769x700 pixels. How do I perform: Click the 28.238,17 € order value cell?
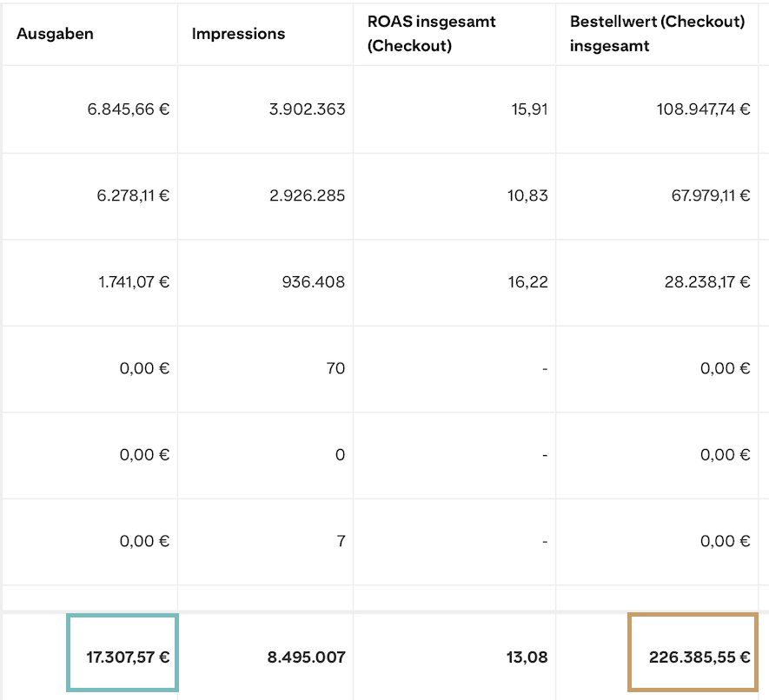click(707, 282)
